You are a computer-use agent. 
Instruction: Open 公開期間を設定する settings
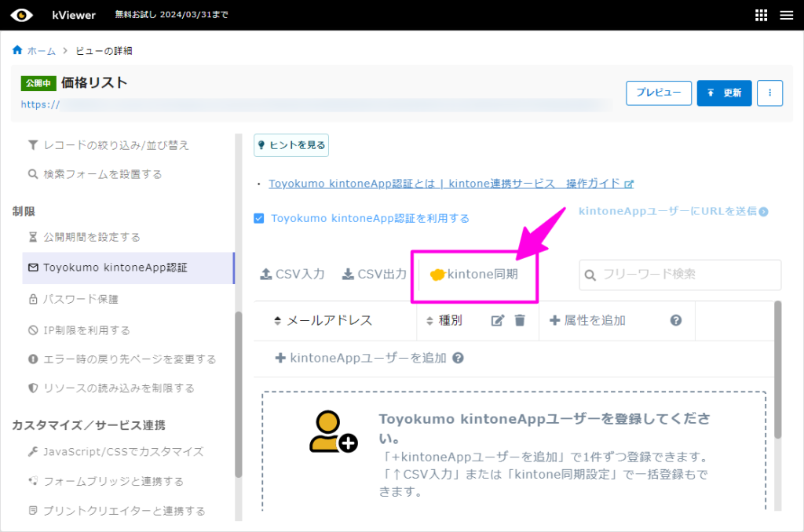pyautogui.click(x=84, y=237)
